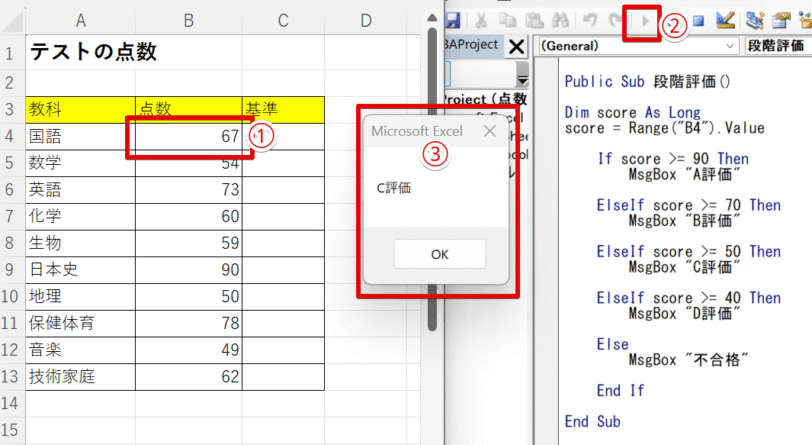Click the Undo arrow icon

(589, 20)
